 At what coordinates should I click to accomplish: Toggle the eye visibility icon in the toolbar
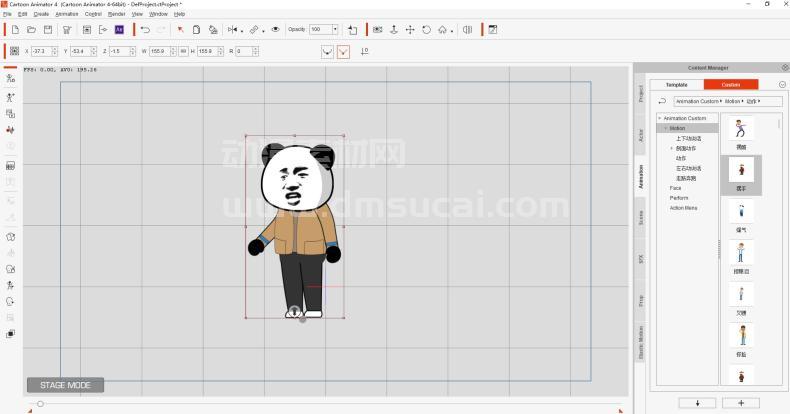click(x=276, y=30)
